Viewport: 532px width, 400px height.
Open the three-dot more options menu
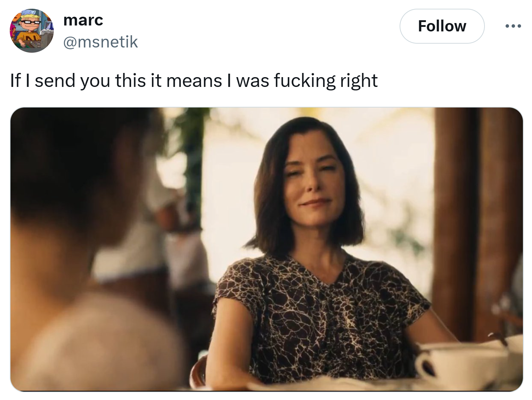click(513, 26)
